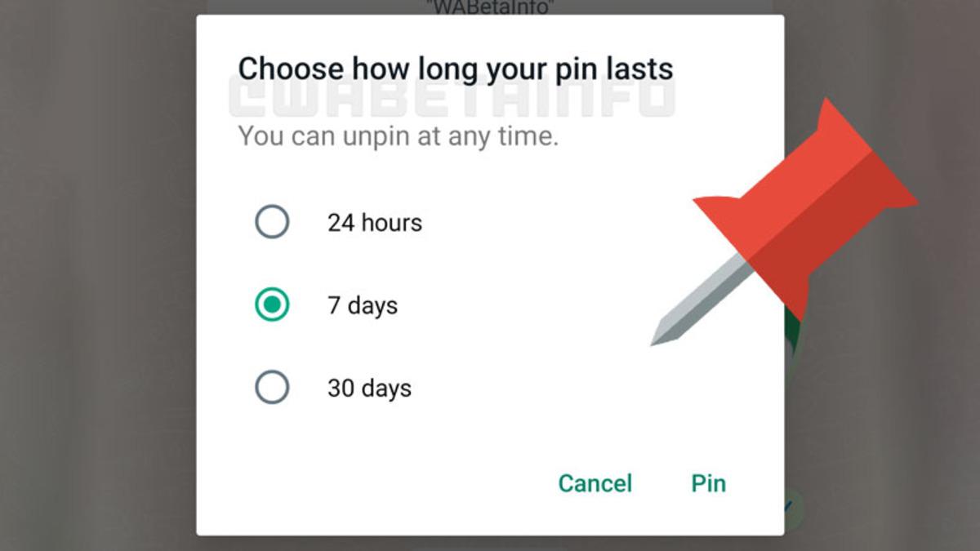Click the dimmed background left of the dialog

coord(98,278)
